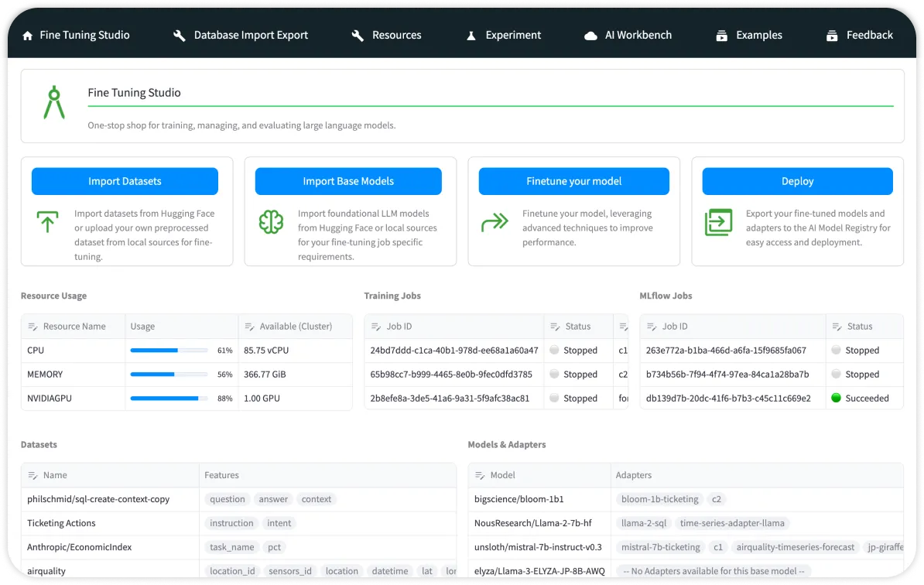Click the home icon in navbar

(x=27, y=36)
